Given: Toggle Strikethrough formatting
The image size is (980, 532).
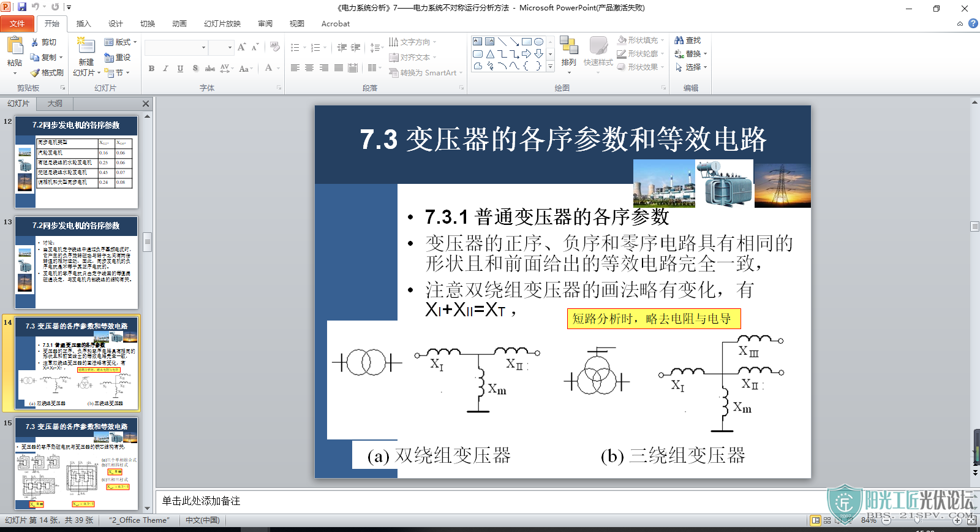Looking at the screenshot, I should [209, 69].
